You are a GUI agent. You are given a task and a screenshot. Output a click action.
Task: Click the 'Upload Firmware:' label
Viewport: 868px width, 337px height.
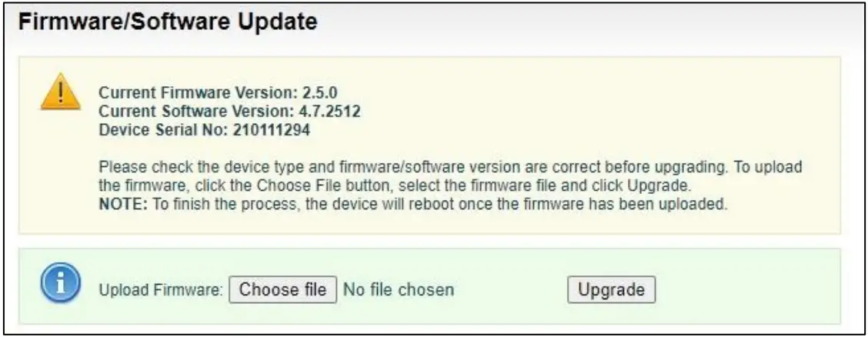[161, 291]
